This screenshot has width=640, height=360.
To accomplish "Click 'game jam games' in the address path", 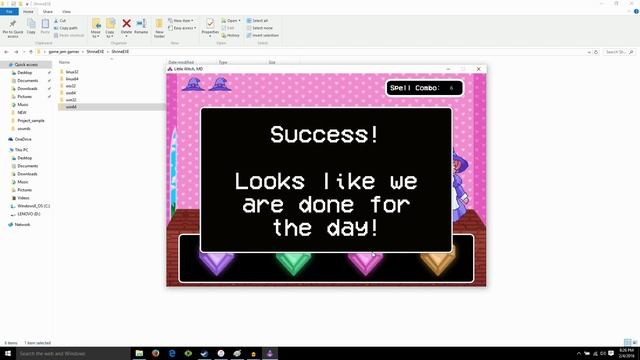I will (64, 52).
